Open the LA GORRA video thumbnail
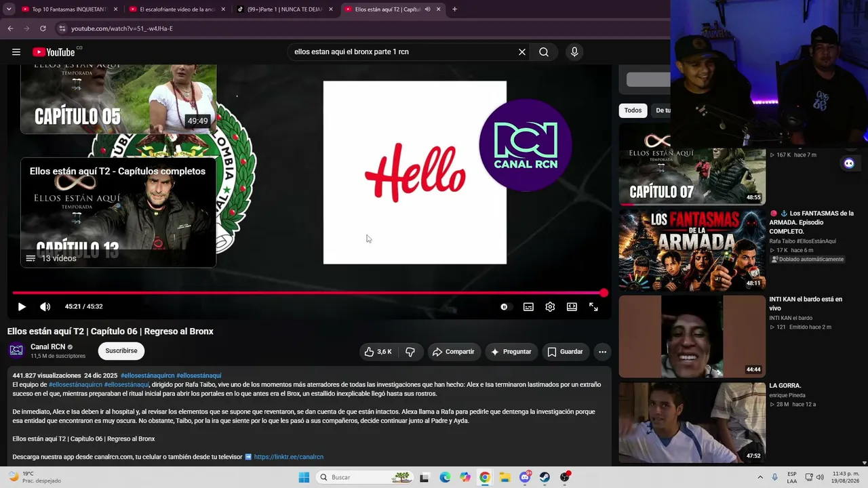This screenshot has width=868, height=488. pos(692,423)
